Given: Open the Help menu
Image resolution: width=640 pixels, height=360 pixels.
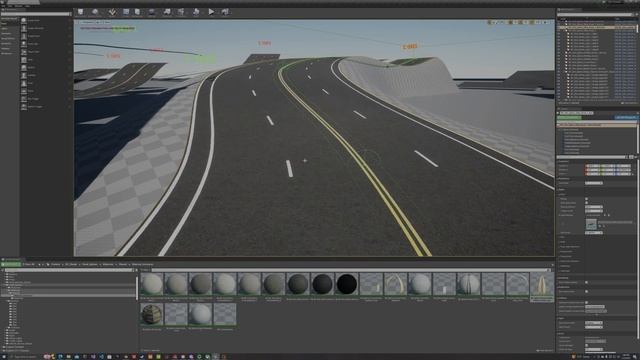Looking at the screenshot, I should 28,6.
